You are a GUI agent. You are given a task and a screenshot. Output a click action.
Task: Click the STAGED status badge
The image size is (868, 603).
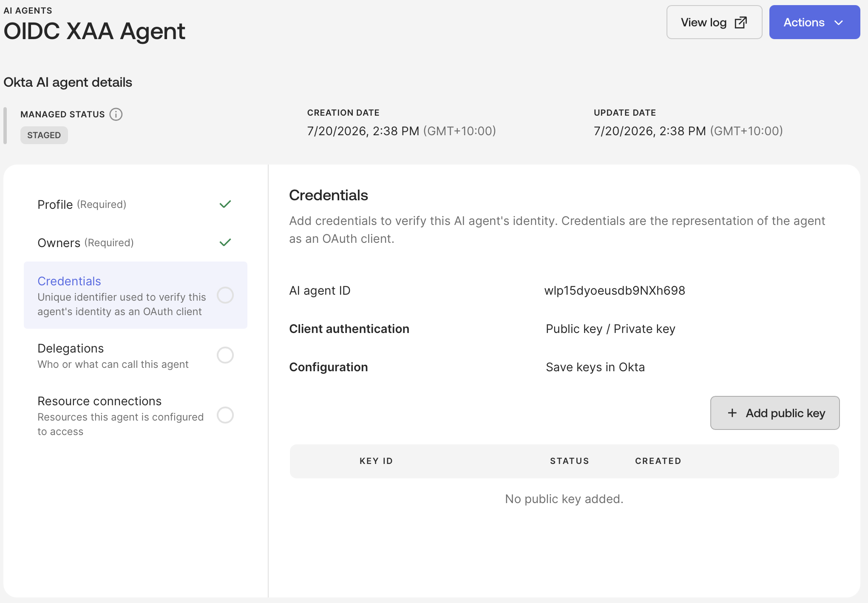click(44, 135)
